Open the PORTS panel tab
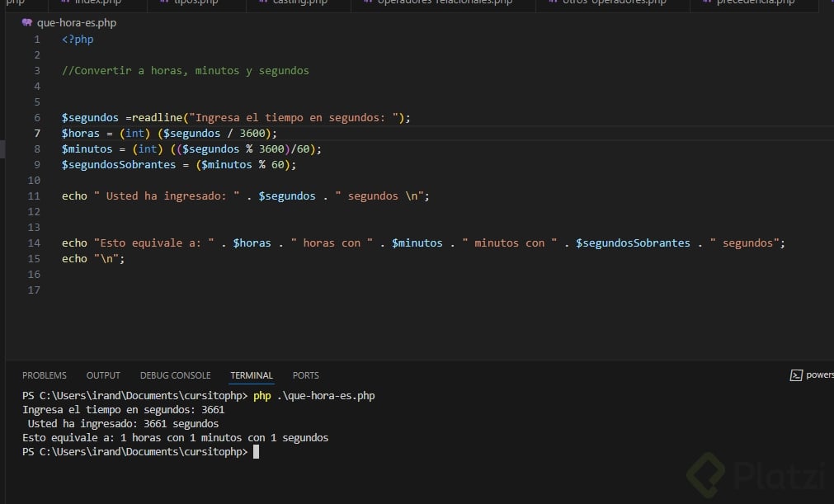The height and width of the screenshot is (504, 834). 306,375
